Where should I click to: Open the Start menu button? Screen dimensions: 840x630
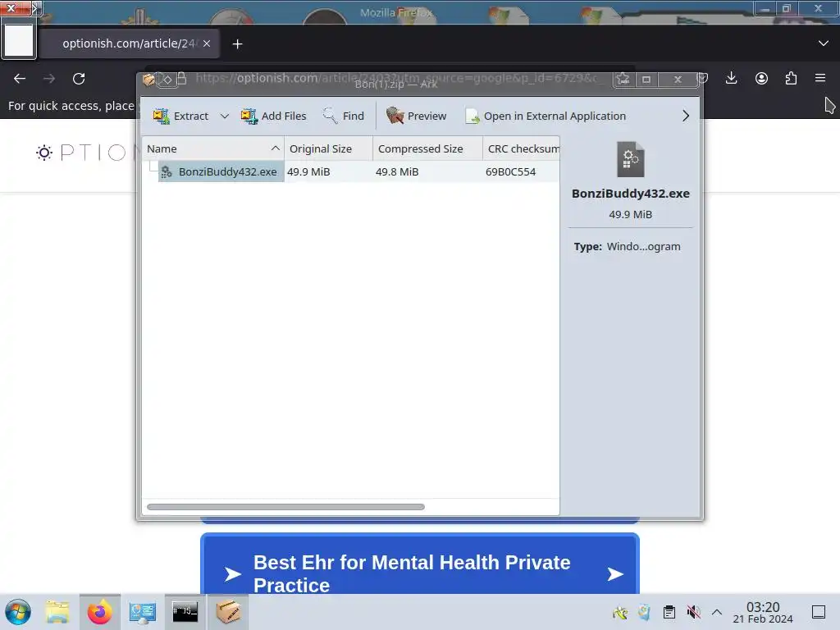click(18, 612)
